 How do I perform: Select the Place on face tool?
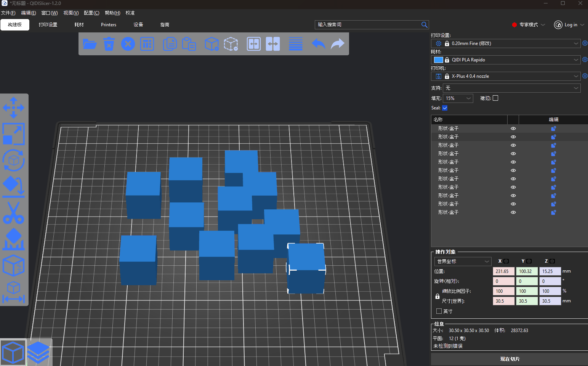[14, 186]
